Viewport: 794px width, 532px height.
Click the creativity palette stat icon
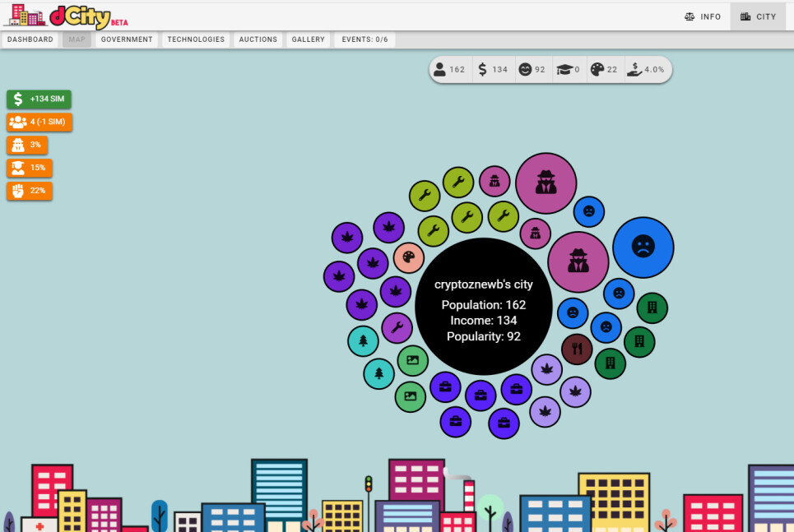pyautogui.click(x=597, y=69)
